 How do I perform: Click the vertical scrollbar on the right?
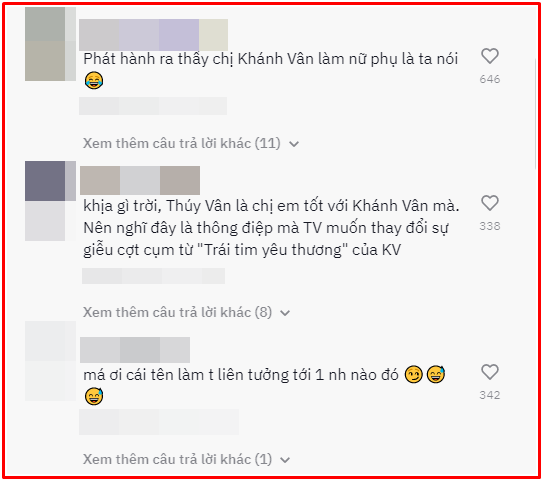(536, 114)
